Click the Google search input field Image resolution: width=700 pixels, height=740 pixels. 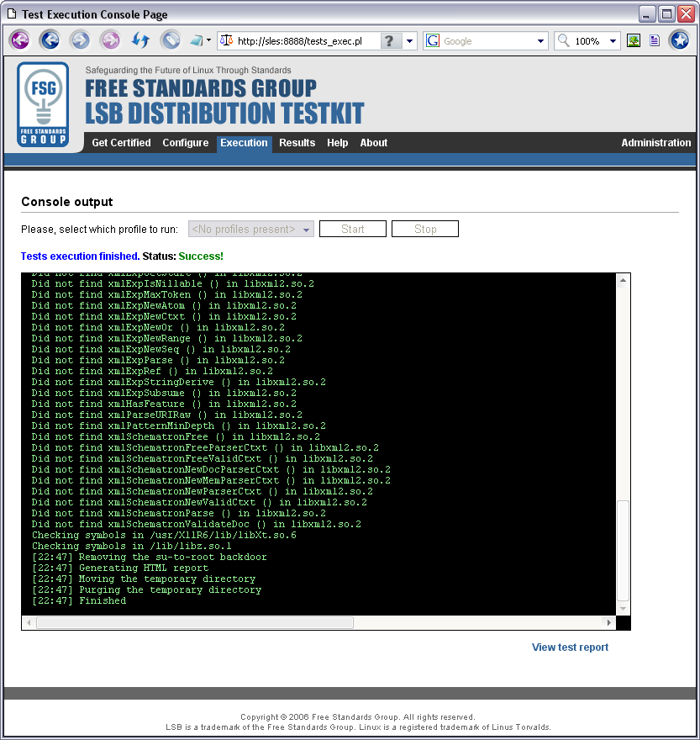point(487,41)
